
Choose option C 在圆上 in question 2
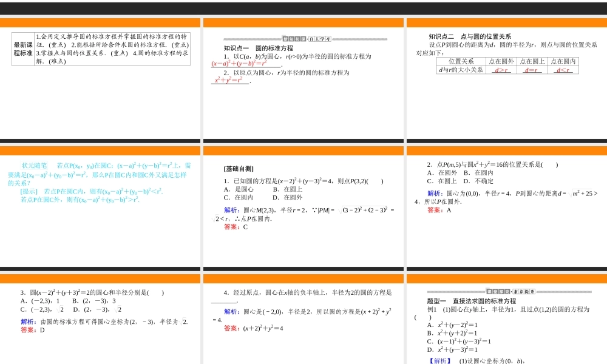pyautogui.click(x=442, y=181)
